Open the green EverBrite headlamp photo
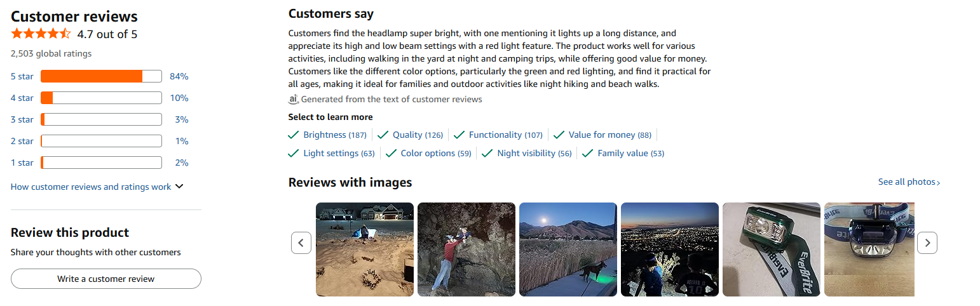Image resolution: width=980 pixels, height=306 pixels. pyautogui.click(x=771, y=249)
